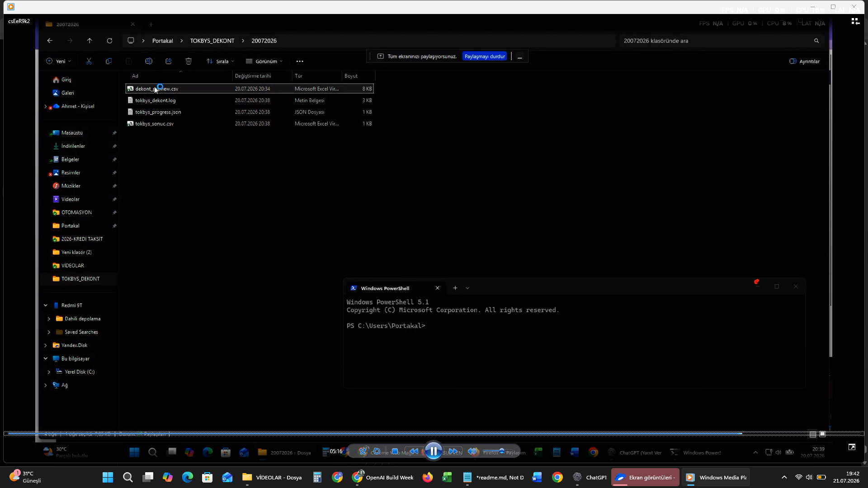Screen dimensions: 868x488
Task: Open the Görünüm view dropdown
Action: 264,61
